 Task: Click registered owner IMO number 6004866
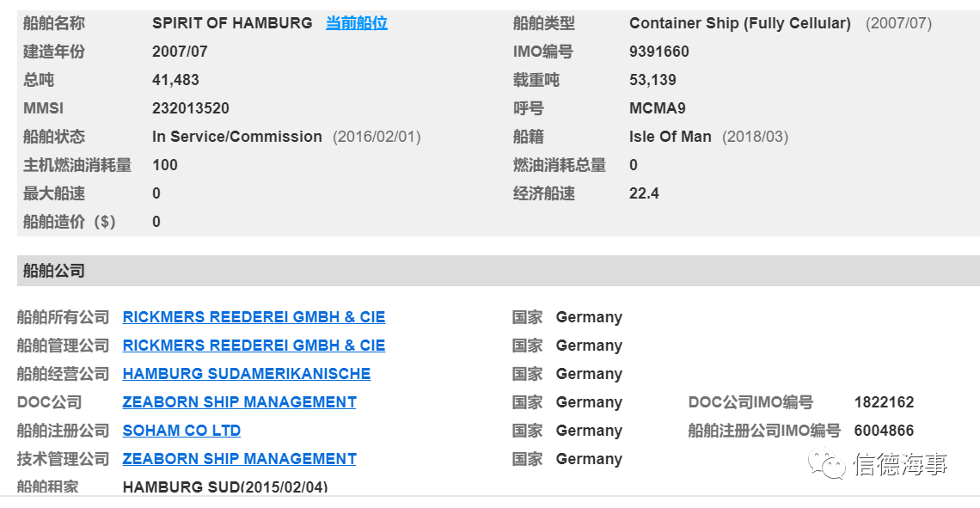[884, 431]
